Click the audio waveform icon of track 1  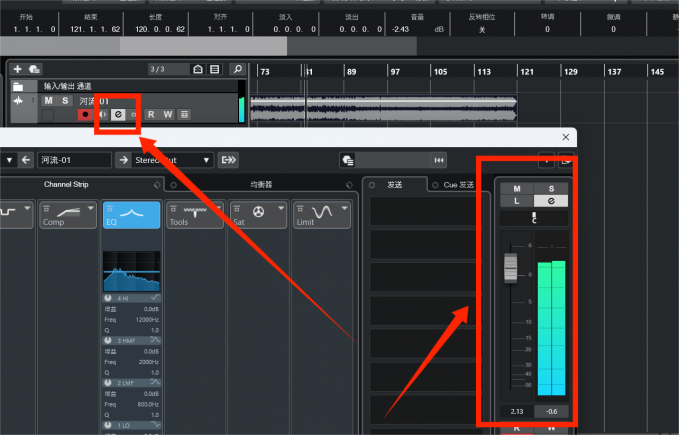coord(18,101)
